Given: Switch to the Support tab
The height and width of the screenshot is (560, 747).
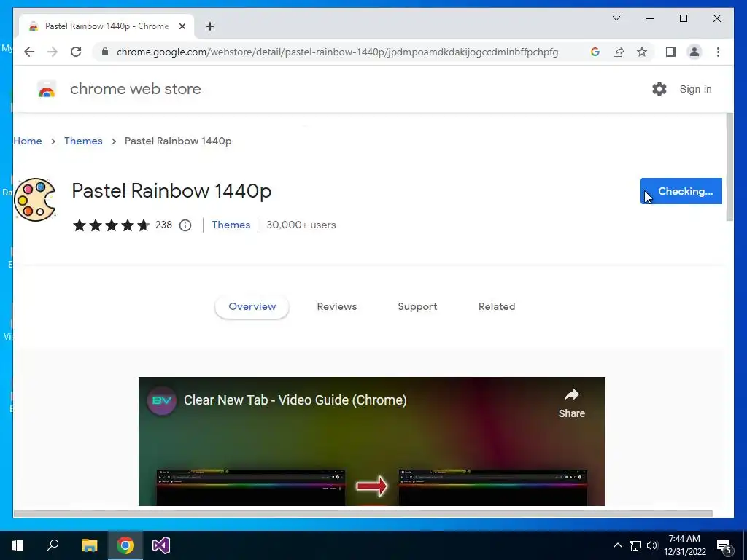Looking at the screenshot, I should click(x=417, y=307).
